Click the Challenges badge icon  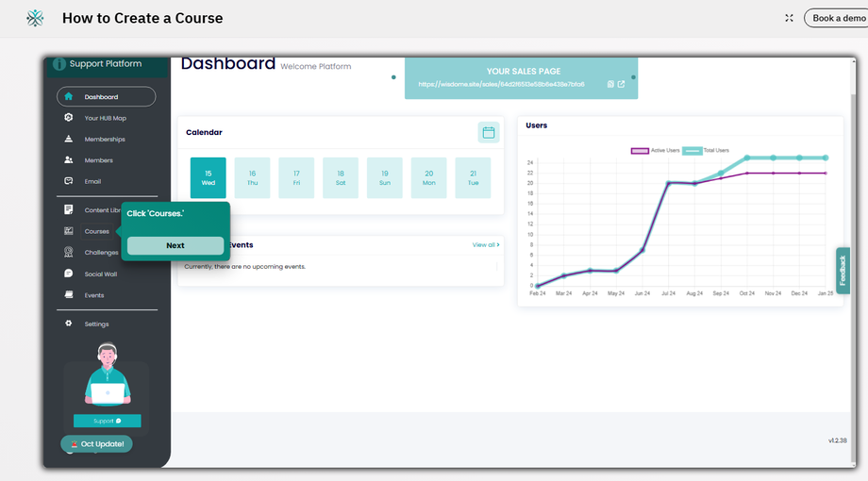click(x=69, y=252)
